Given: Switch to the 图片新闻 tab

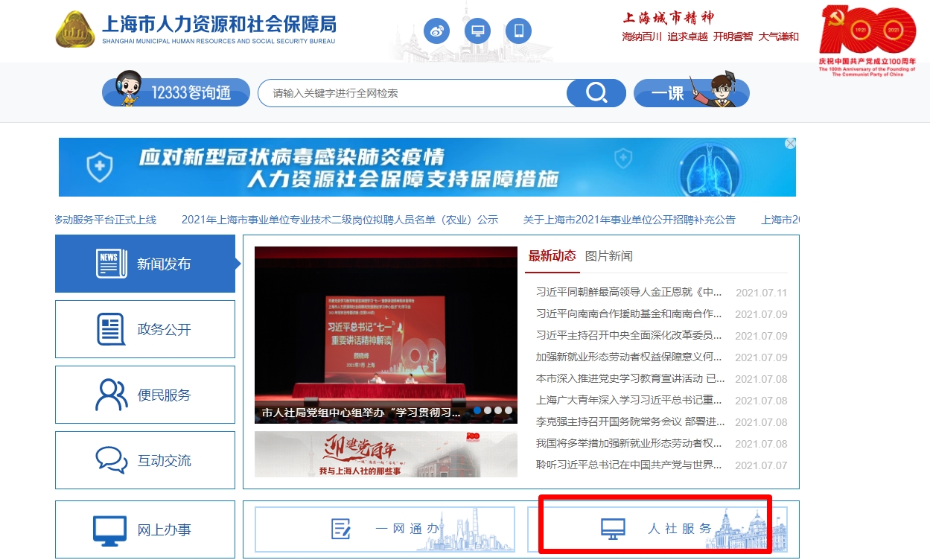Looking at the screenshot, I should [608, 256].
